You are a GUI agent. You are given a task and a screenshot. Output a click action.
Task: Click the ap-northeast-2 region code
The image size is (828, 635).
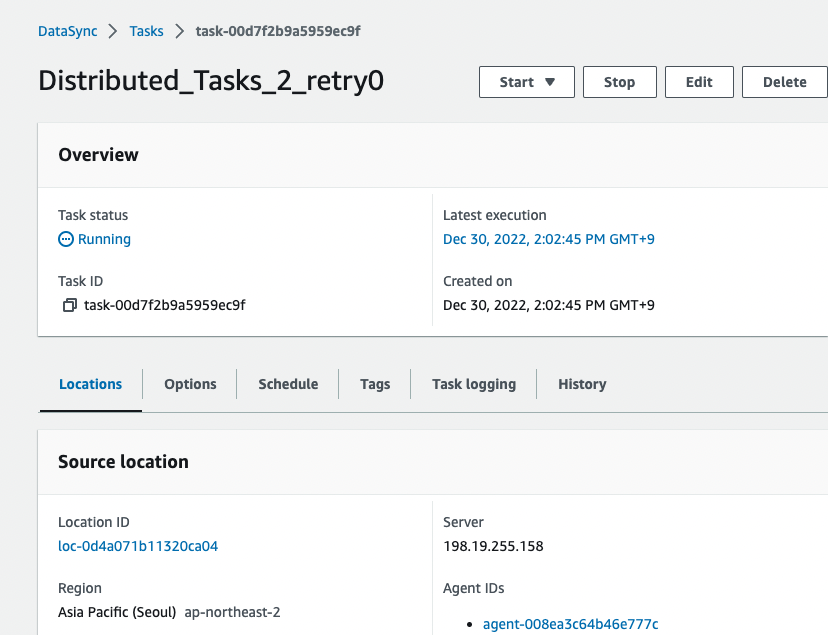(x=232, y=612)
